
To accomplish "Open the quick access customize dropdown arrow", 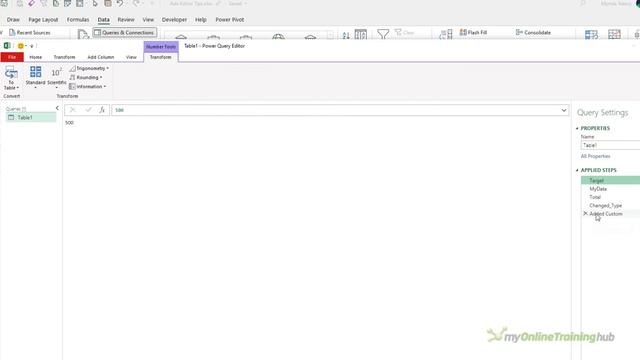I will point(32,46).
